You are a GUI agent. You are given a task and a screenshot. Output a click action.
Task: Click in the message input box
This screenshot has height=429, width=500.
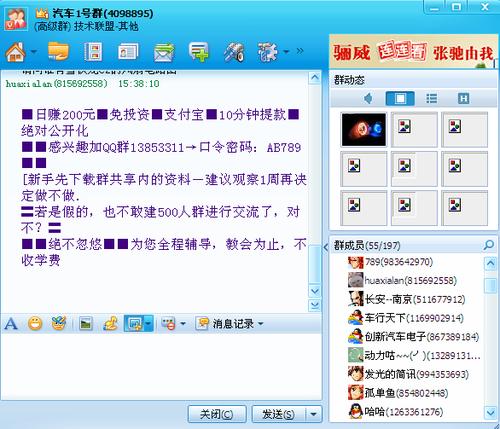(x=161, y=366)
